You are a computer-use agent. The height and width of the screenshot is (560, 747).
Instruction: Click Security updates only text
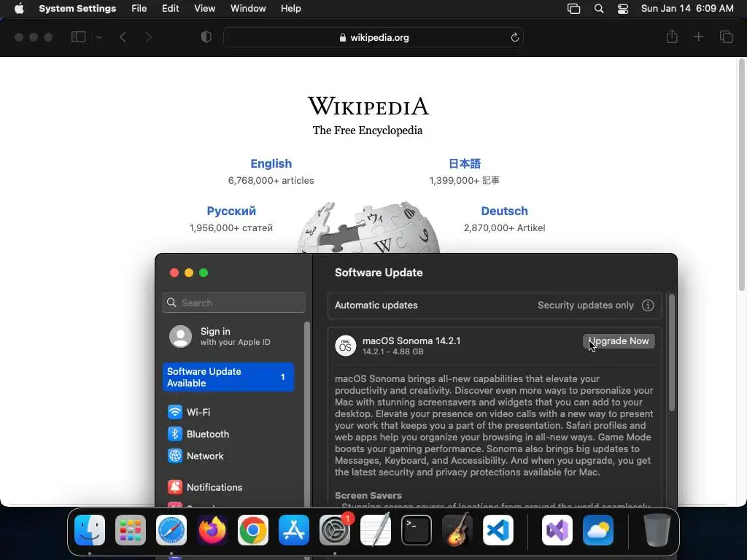(586, 306)
